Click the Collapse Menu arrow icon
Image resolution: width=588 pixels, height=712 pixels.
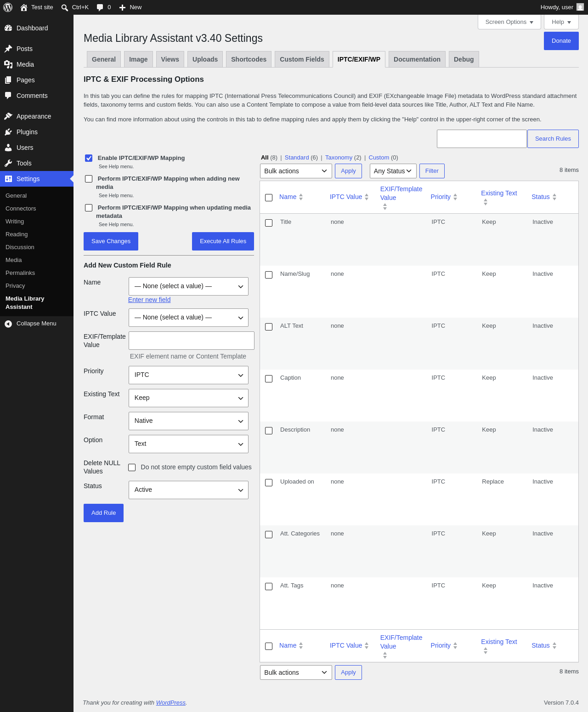point(8,324)
